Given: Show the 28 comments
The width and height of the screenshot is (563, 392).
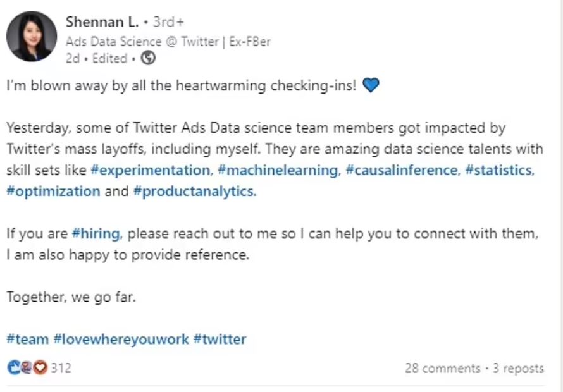Looking at the screenshot, I should (x=442, y=369).
